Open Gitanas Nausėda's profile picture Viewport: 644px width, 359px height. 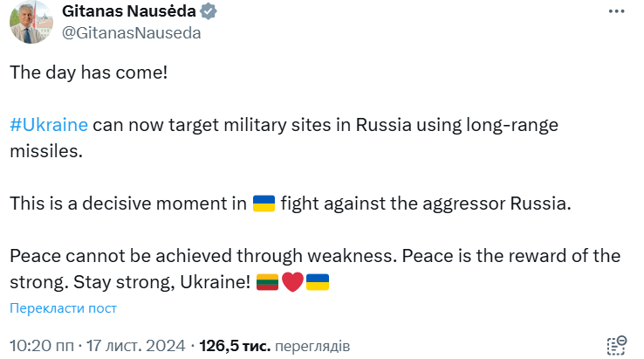pyautogui.click(x=30, y=22)
